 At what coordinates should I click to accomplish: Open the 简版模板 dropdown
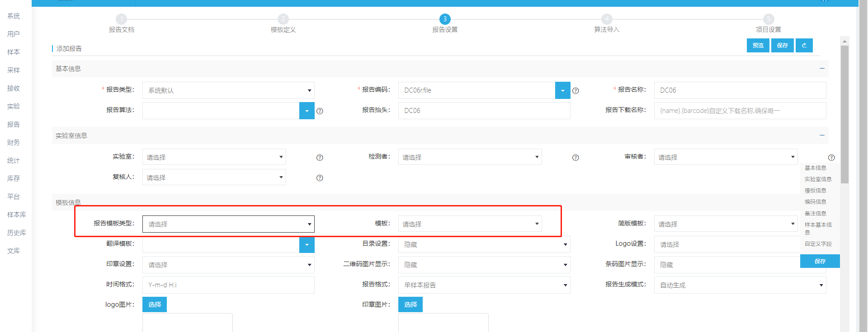pyautogui.click(x=726, y=224)
